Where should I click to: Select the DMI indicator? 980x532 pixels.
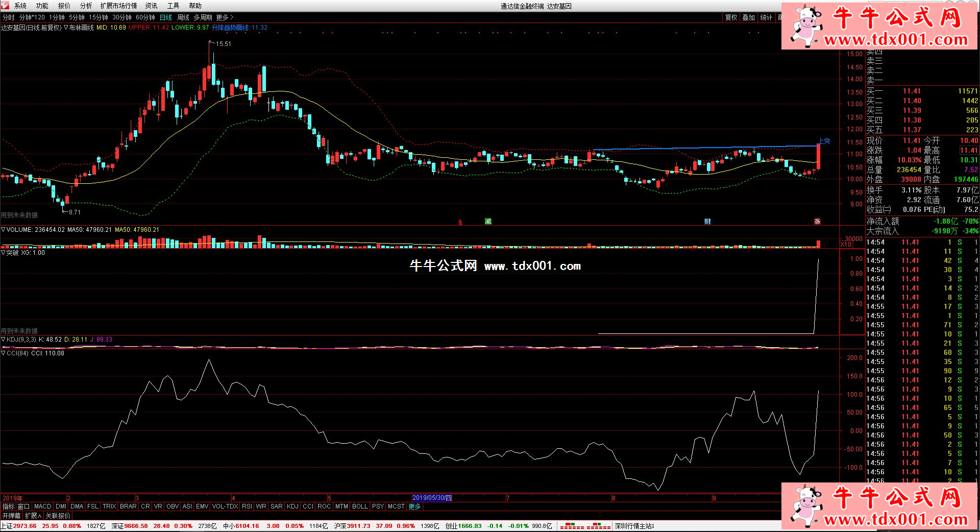point(61,506)
